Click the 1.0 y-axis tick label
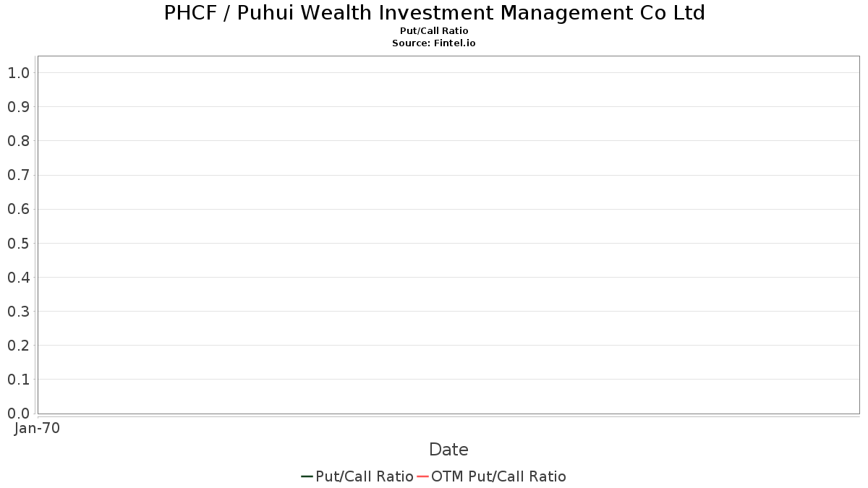 18,73
